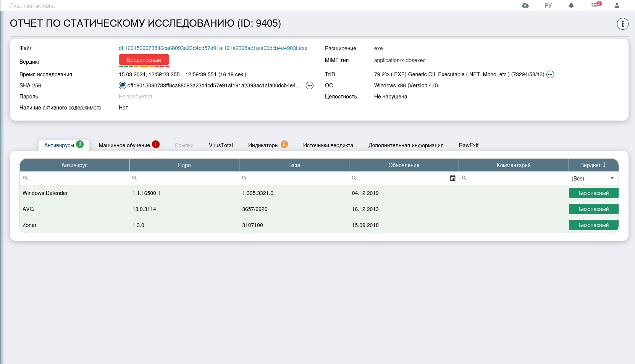This screenshot has width=635, height=364.
Task: Switch to the Машинное обучение tab
Action: click(x=124, y=145)
